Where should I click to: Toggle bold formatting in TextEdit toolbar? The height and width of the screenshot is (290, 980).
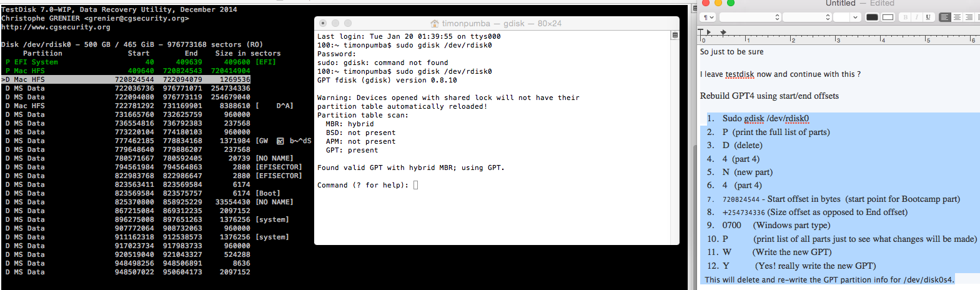pos(905,17)
